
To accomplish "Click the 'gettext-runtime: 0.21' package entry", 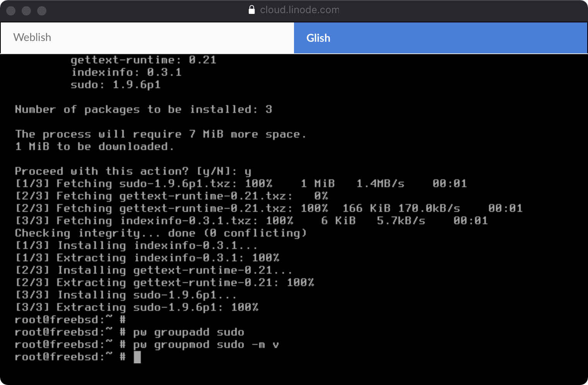I will pos(143,60).
